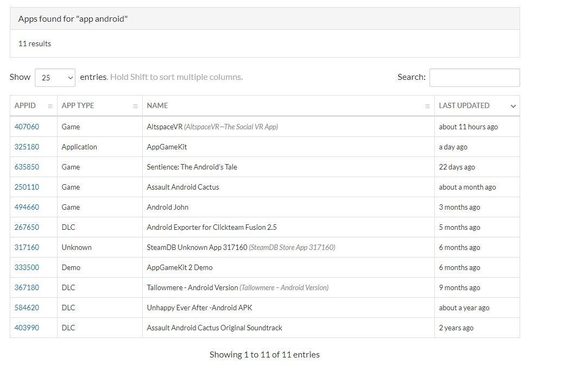Click the '2 years ago' cell
This screenshot has width=588, height=370.
tap(477, 328)
